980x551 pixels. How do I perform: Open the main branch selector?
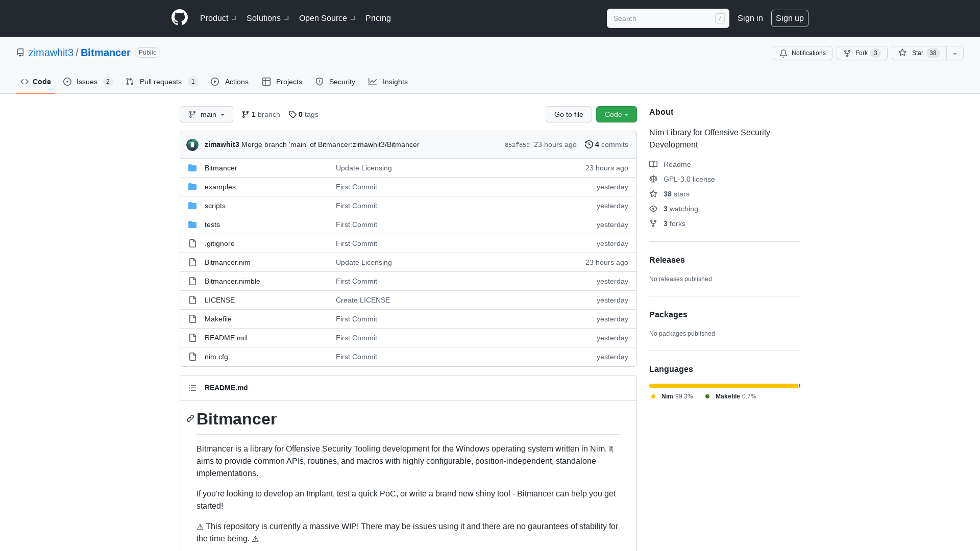(206, 114)
